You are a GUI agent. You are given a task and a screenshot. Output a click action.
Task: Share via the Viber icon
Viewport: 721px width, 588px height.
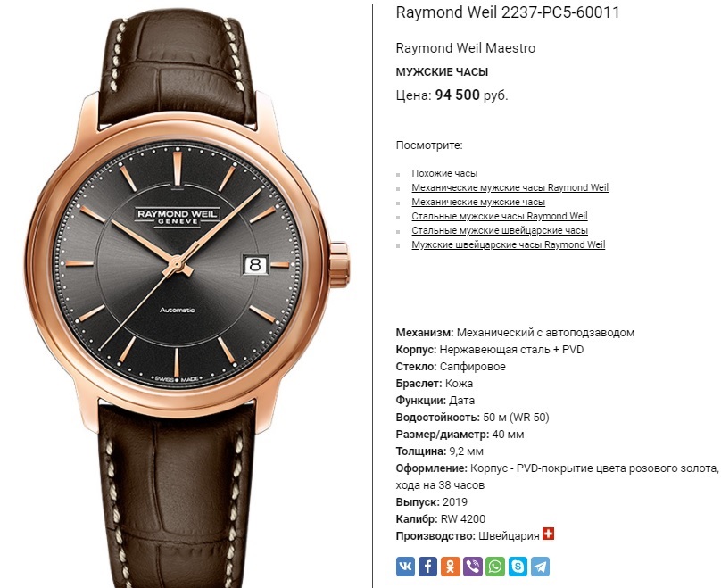[x=473, y=567]
